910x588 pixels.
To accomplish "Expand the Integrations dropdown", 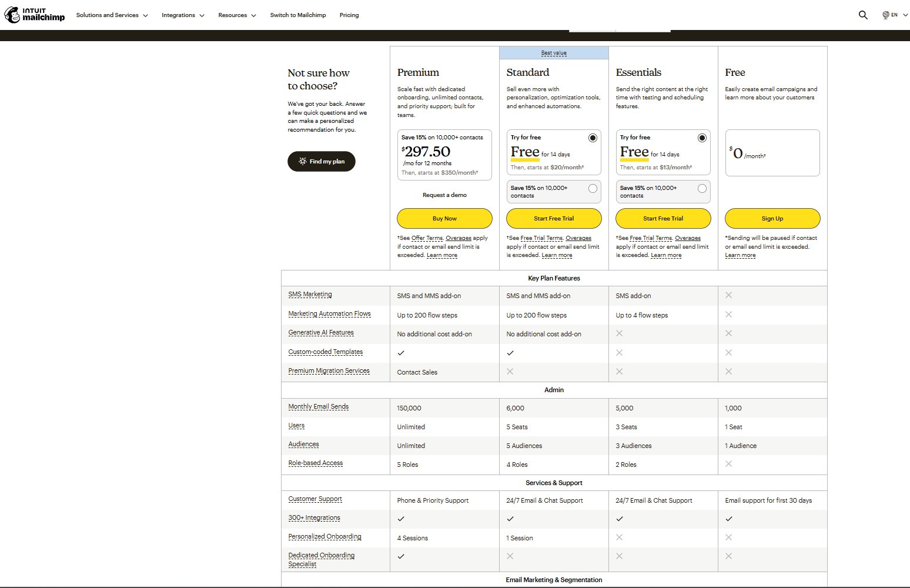I will 183,15.
